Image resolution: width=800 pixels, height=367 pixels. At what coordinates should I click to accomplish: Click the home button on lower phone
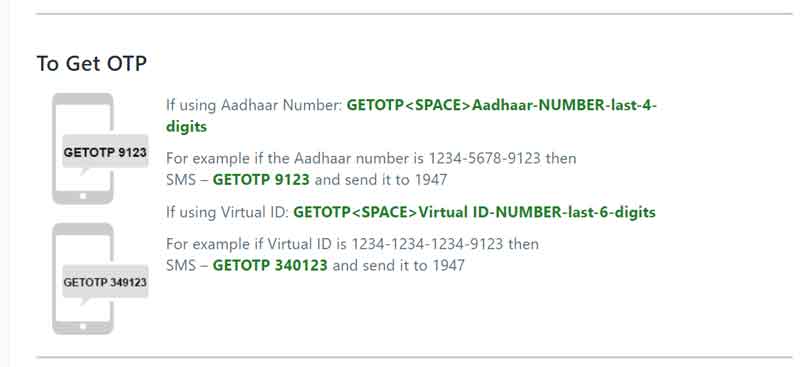coord(83,327)
